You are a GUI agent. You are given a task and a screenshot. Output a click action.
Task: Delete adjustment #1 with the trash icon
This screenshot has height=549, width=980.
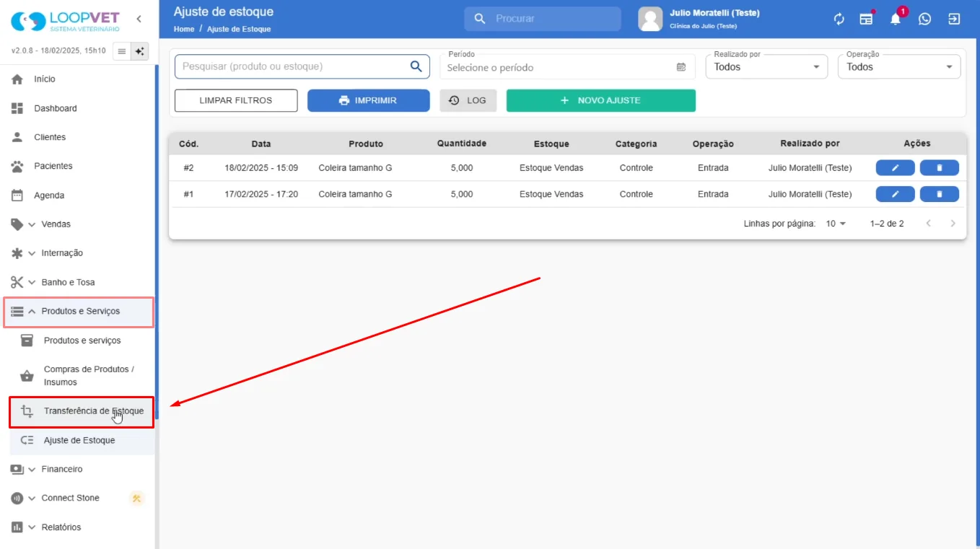939,194
